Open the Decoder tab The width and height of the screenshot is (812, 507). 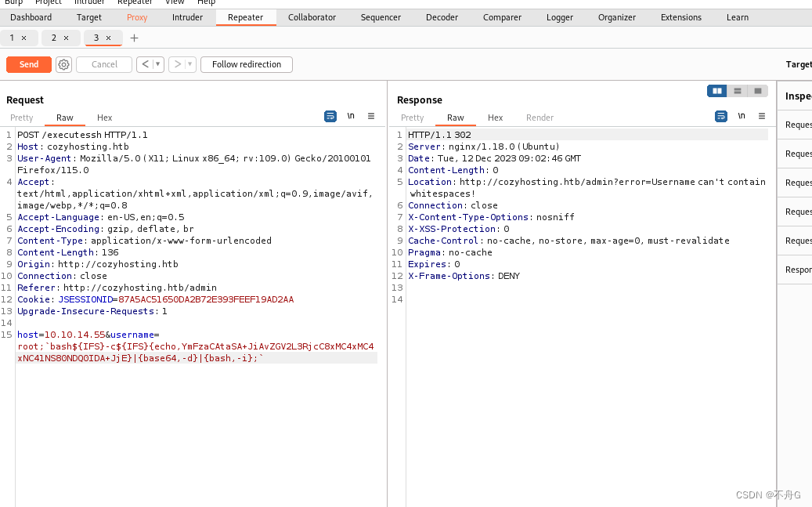click(442, 17)
